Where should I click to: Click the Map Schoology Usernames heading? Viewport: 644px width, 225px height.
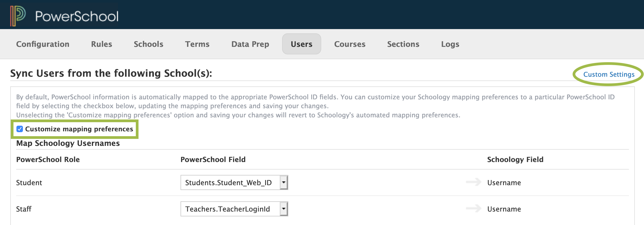68,143
